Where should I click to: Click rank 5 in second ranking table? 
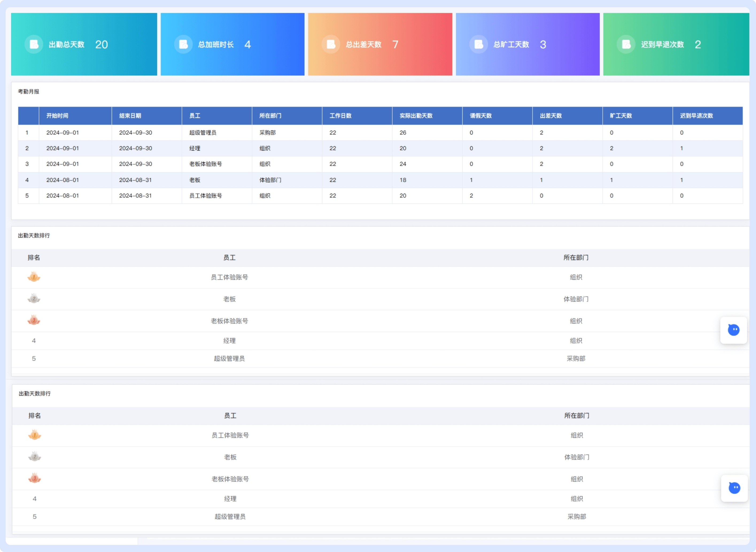tap(34, 517)
